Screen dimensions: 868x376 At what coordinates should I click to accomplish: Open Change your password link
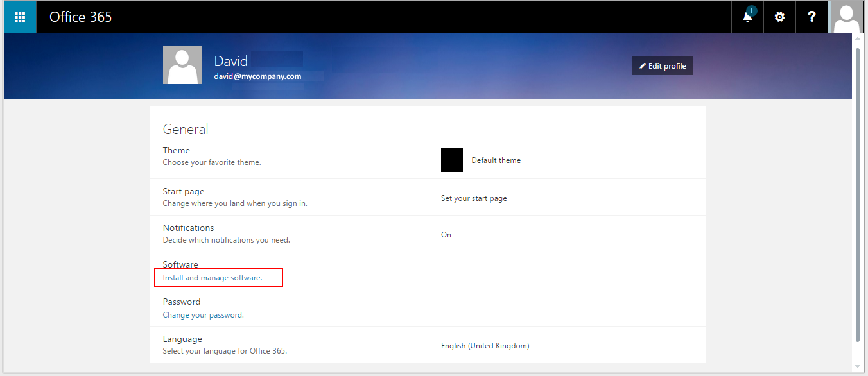click(204, 315)
